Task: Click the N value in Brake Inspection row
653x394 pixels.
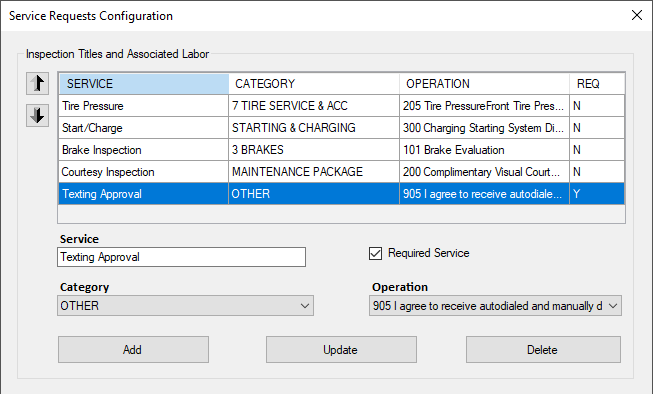Action: pos(597,150)
